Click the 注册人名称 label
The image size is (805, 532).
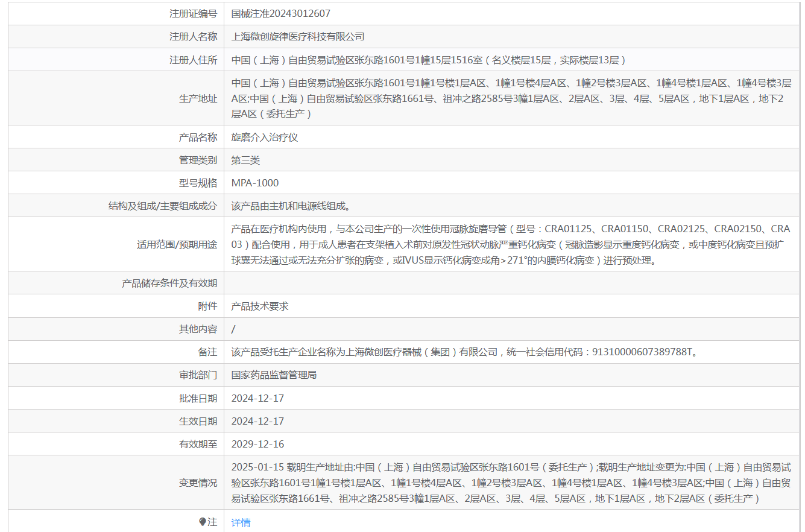193,36
